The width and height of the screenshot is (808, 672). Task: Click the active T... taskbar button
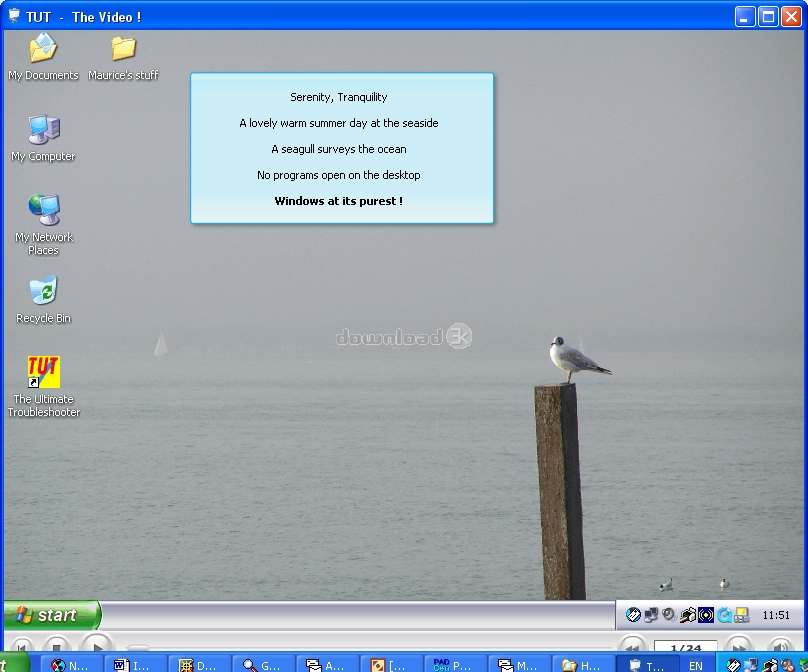click(647, 665)
